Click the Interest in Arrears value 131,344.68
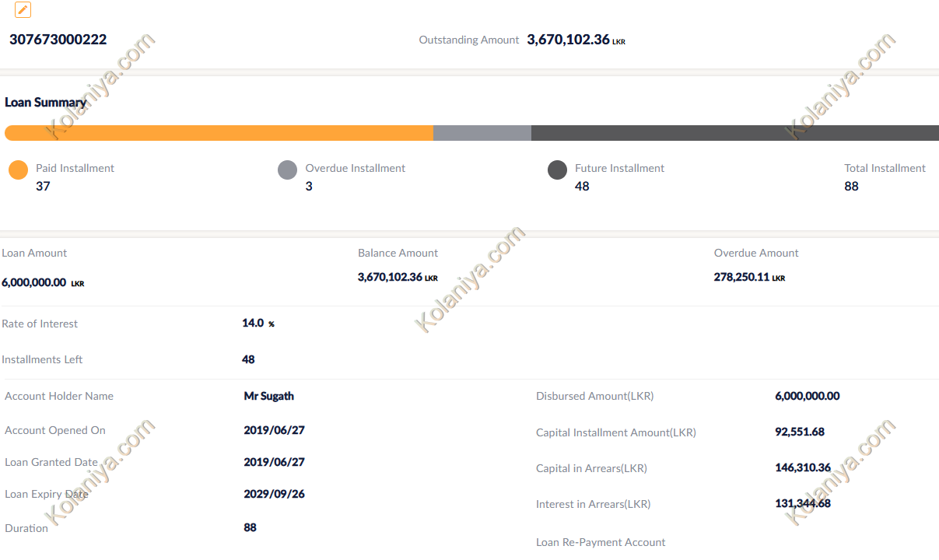This screenshot has width=939, height=560. pos(803,503)
